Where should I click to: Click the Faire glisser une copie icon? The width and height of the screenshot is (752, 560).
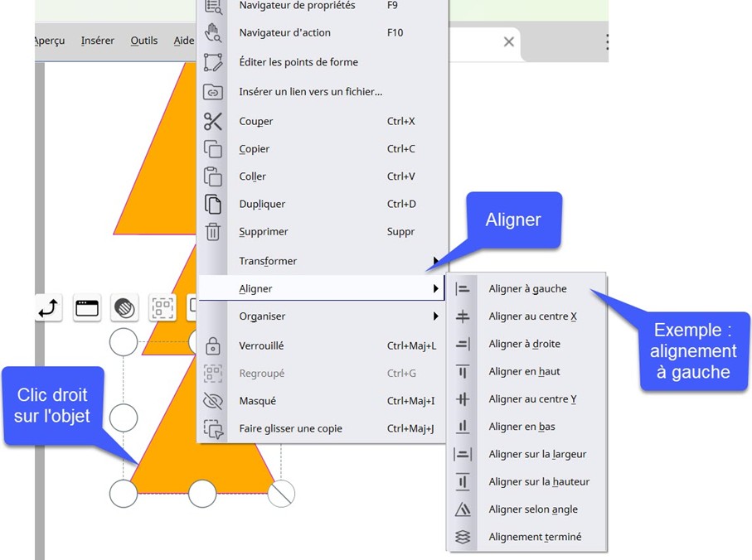pos(213,429)
